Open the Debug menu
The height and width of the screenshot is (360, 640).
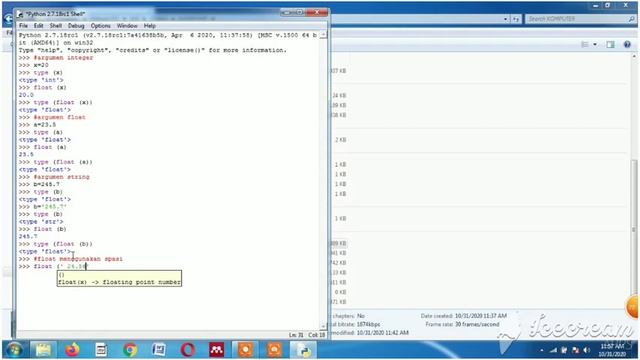click(76, 26)
